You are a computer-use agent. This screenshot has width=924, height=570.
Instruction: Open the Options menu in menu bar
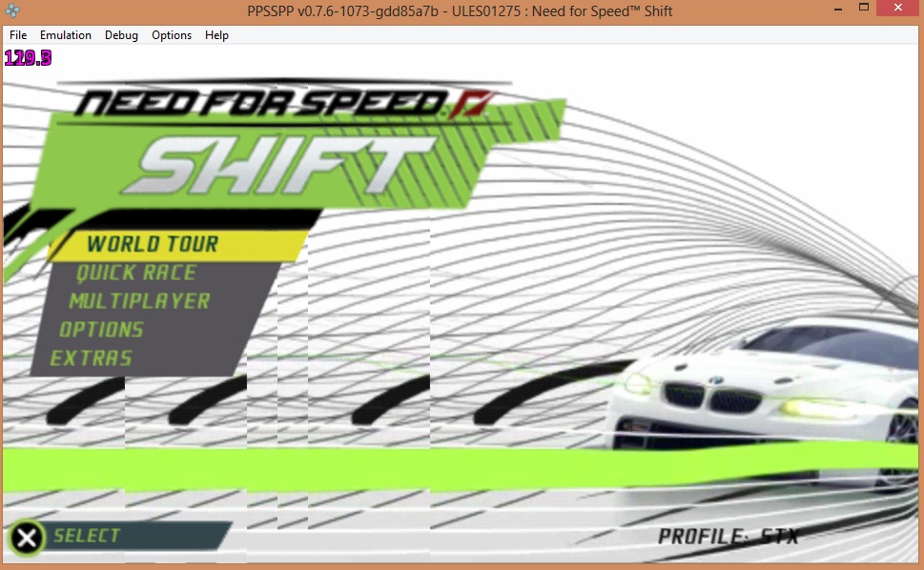tap(172, 35)
